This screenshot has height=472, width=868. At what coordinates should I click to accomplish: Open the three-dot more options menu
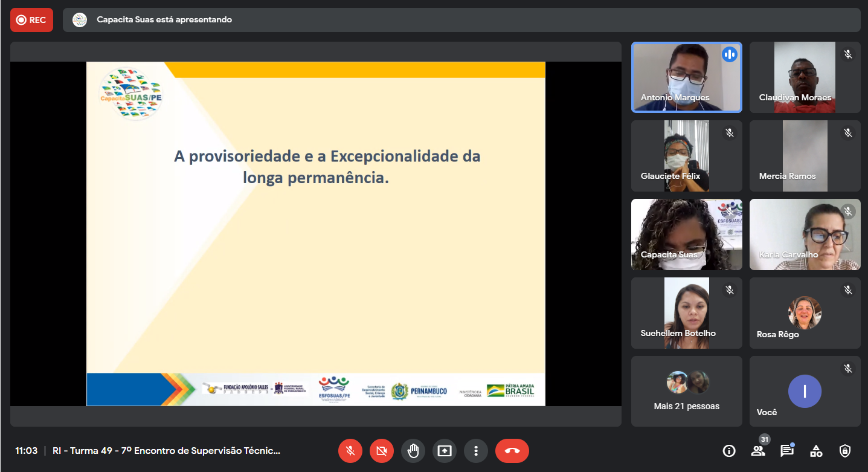[x=476, y=451]
